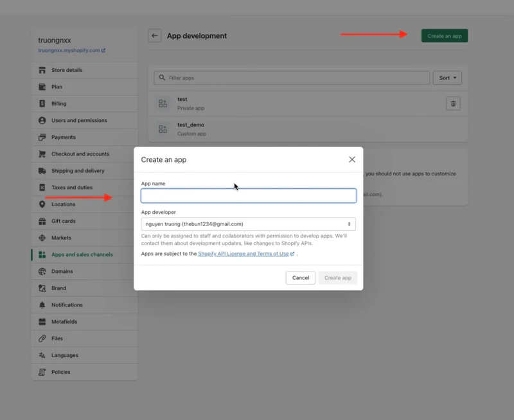Go to Billing settings
Image resolution: width=514 pixels, height=420 pixels.
[85, 103]
